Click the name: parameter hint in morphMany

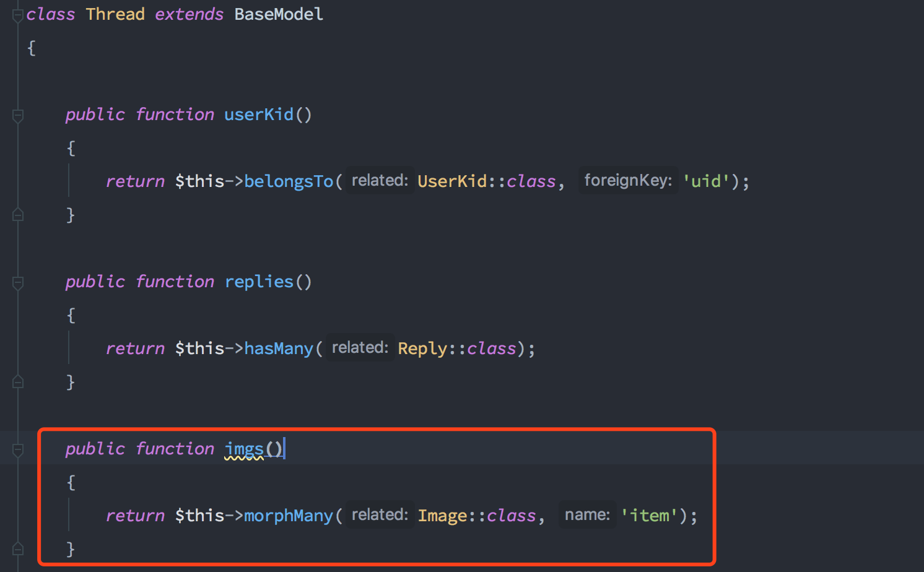[x=586, y=514]
